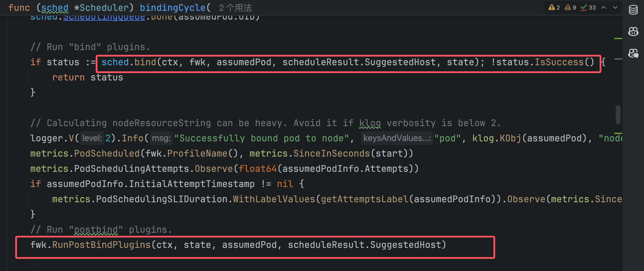Image resolution: width=644 pixels, height=271 pixels.
Task: Click the "Successfully bound pod to node" string
Action: 262,138
